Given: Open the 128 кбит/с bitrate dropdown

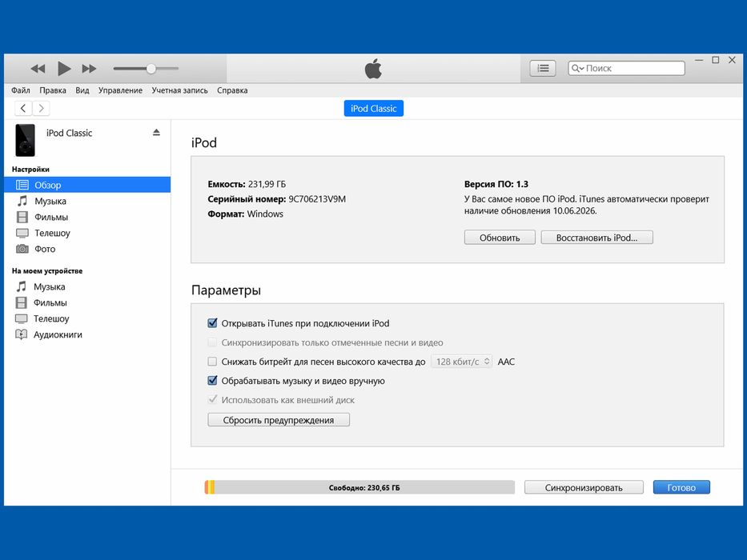Looking at the screenshot, I should point(462,362).
